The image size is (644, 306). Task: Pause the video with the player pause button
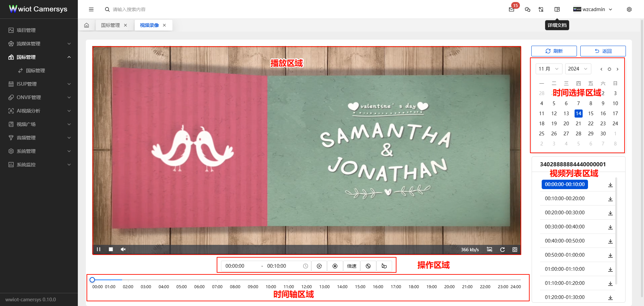[99, 249]
